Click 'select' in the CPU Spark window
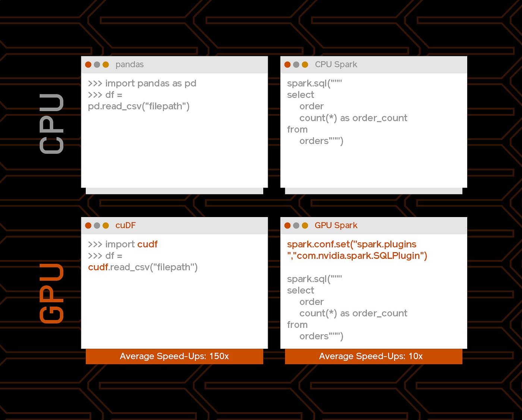522x420 pixels. coord(301,95)
